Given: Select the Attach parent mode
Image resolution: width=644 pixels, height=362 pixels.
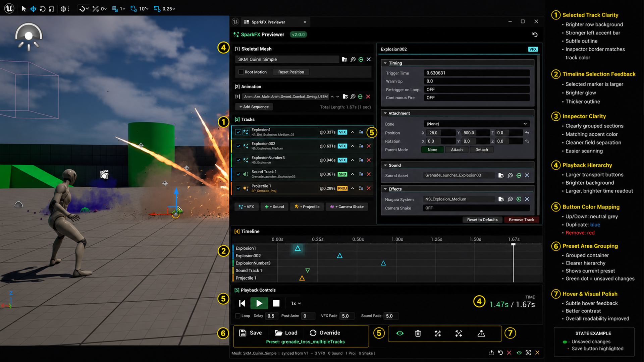Looking at the screenshot, I should tap(457, 150).
